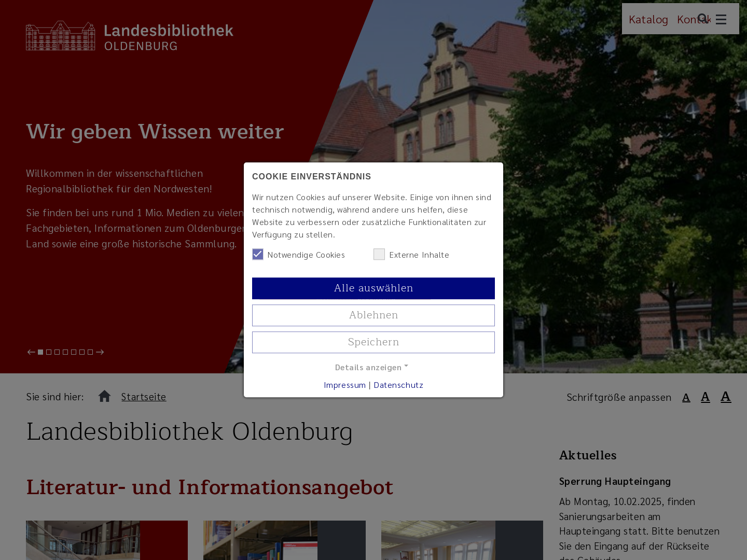The image size is (747, 560).
Task: Open first teaser image under Informationsangebot
Action: tap(107, 540)
